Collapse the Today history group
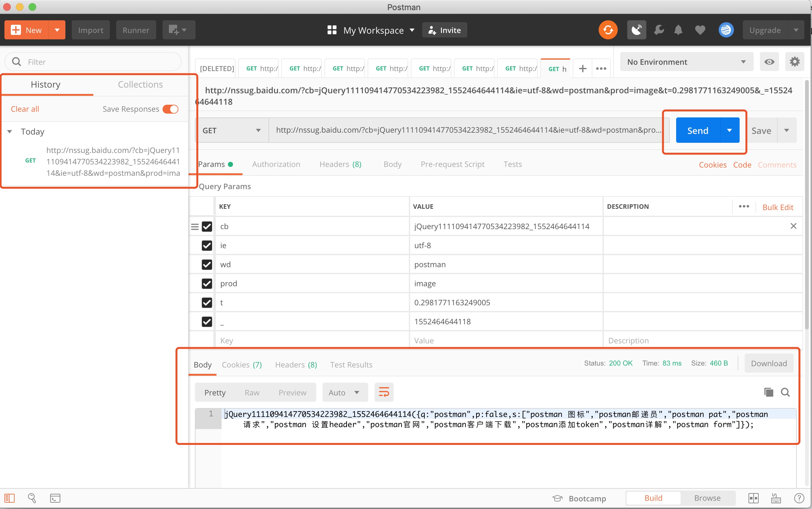Viewport: 812px width, 509px height. click(x=10, y=132)
